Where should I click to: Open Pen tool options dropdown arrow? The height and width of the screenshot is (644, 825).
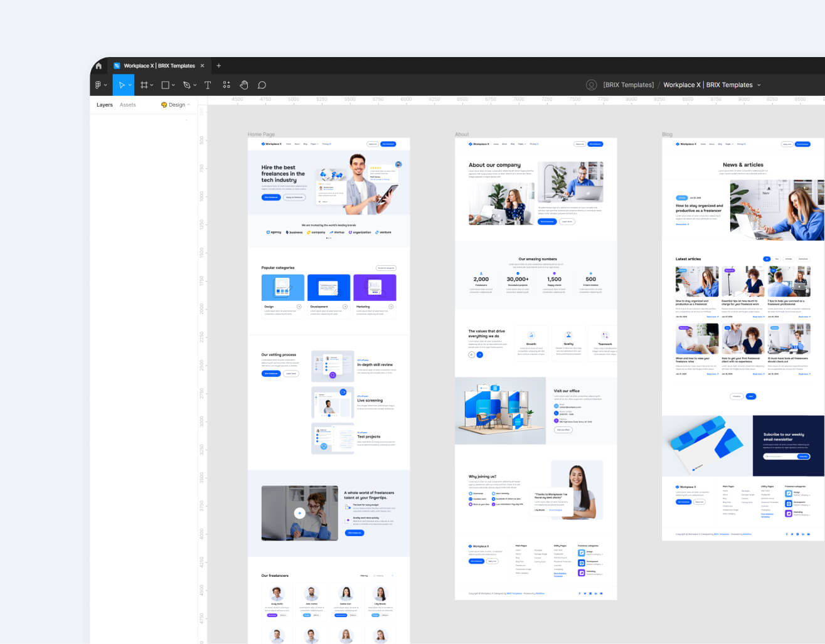click(194, 85)
